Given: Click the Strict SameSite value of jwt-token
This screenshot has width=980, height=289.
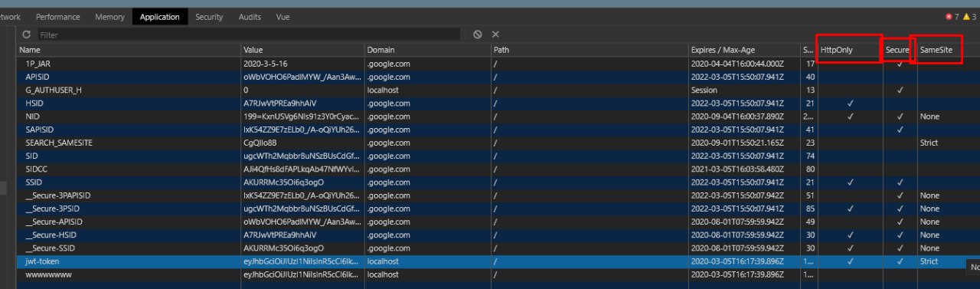Looking at the screenshot, I should click(x=929, y=261).
